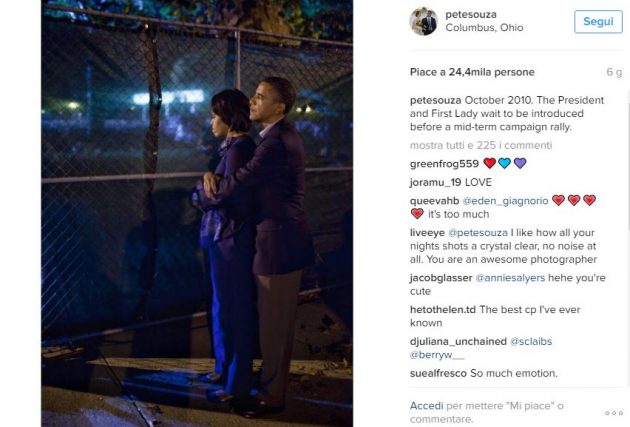Open the @sclaibs mention
The image size is (630, 427).
[531, 341]
